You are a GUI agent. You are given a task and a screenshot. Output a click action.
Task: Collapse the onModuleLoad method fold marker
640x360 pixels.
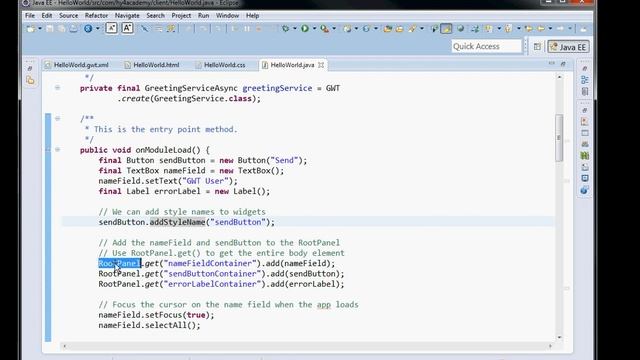click(x=58, y=150)
